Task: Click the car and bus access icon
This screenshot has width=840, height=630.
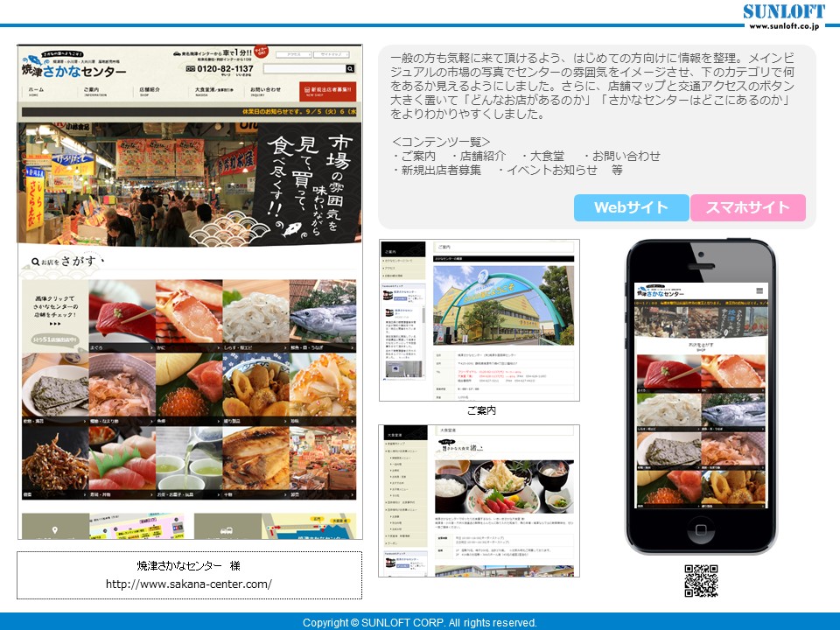Action: [x=227, y=530]
